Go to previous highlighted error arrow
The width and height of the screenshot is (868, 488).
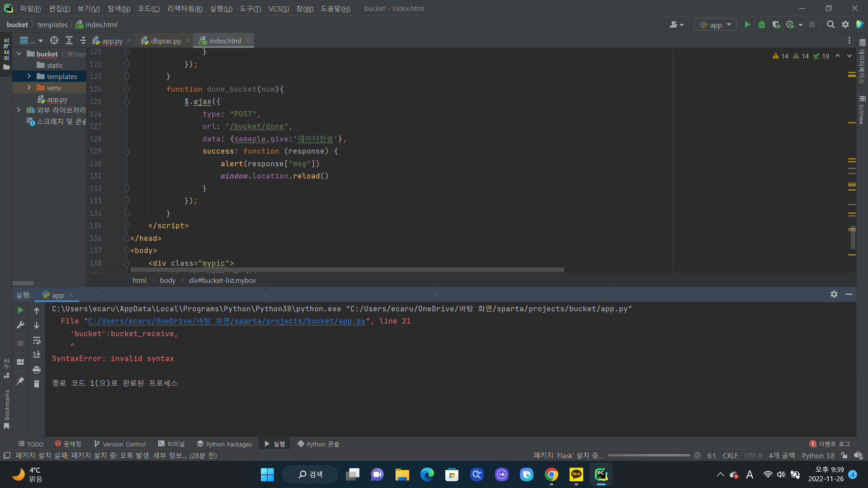838,56
